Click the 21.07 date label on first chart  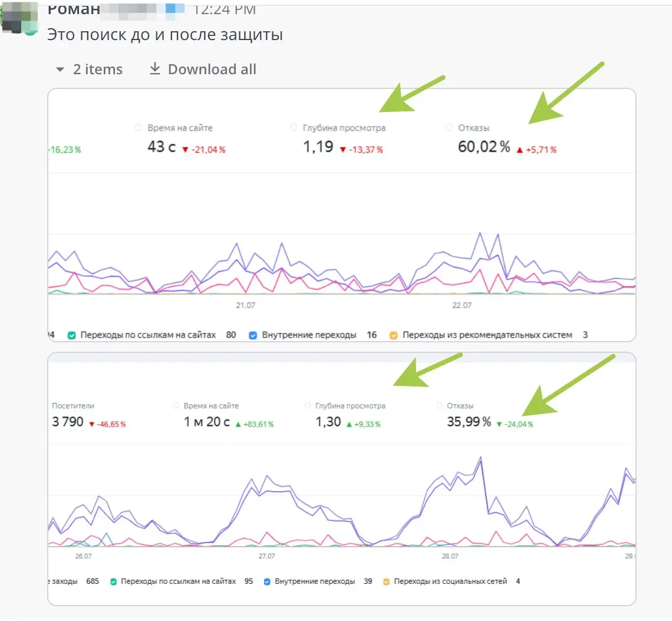click(246, 305)
